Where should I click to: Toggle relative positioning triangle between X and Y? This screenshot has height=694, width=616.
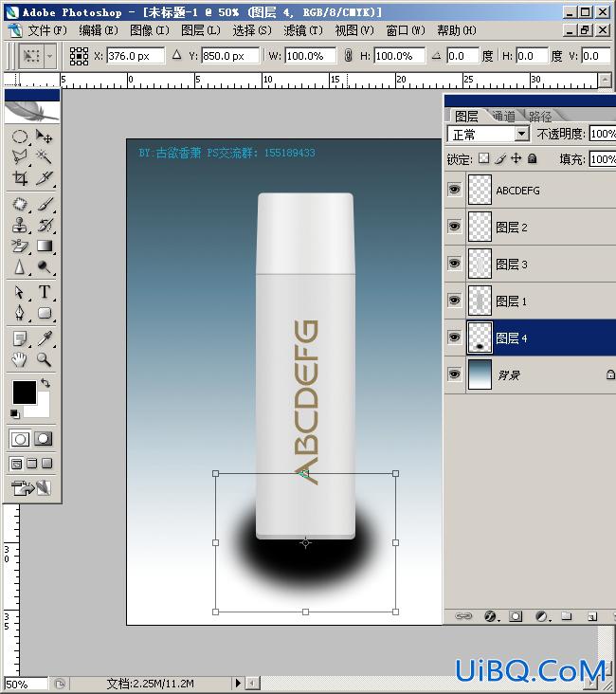[176, 55]
